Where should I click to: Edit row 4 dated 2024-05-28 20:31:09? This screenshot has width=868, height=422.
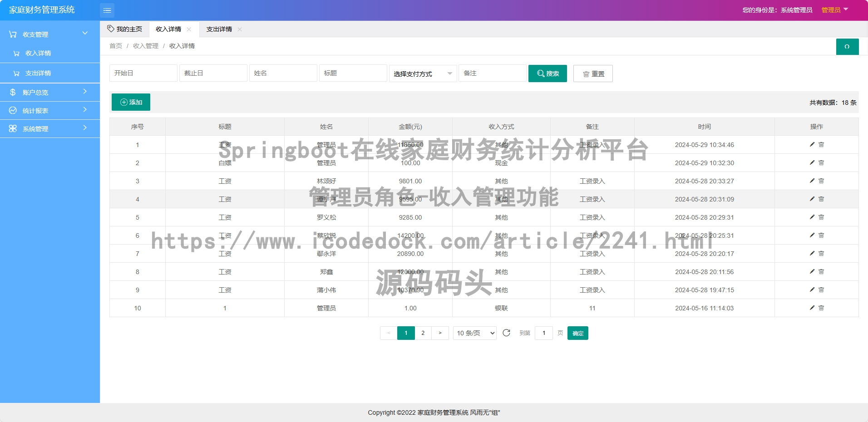[812, 199]
